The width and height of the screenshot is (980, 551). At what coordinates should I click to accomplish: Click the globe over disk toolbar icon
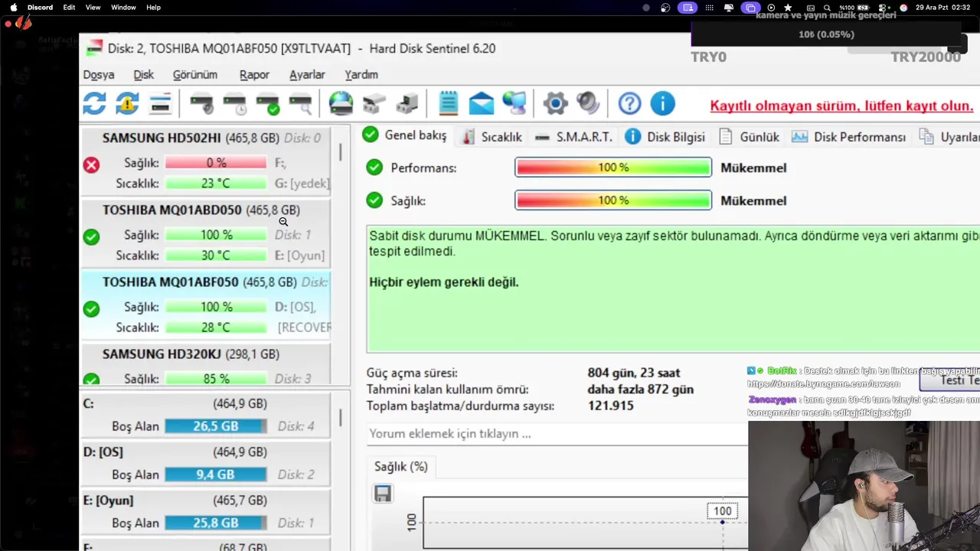[341, 103]
